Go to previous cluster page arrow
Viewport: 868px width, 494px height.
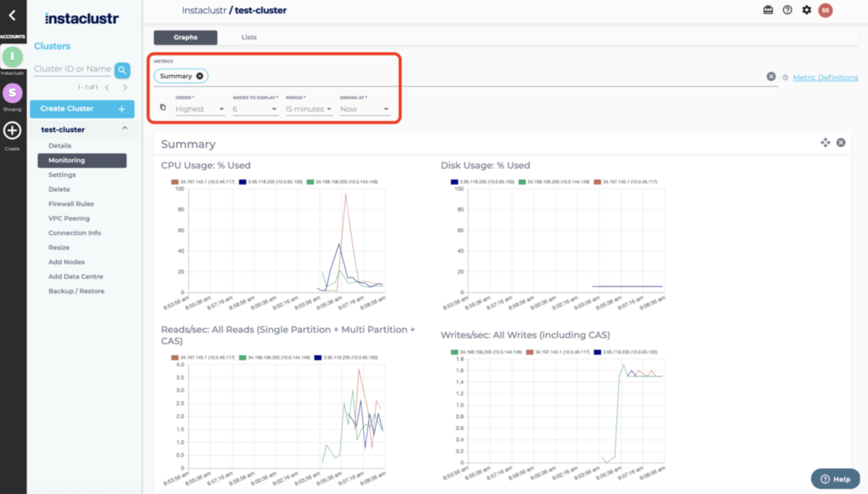point(107,87)
